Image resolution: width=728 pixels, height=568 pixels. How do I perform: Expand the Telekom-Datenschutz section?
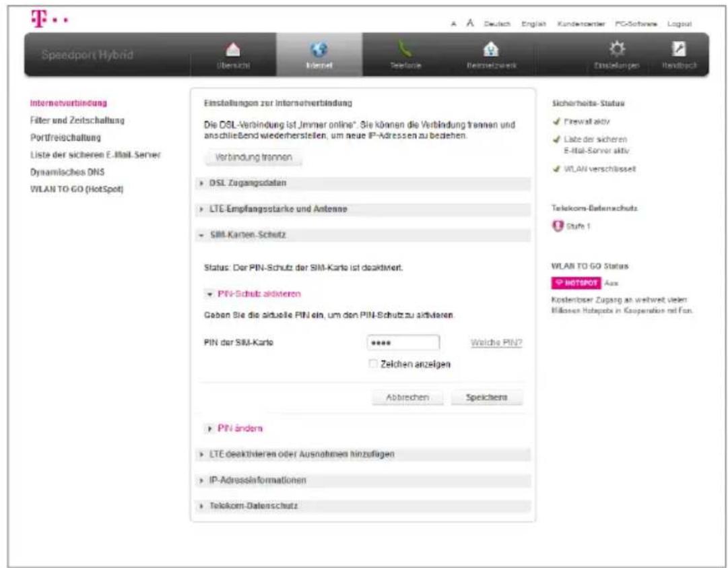pos(363,506)
